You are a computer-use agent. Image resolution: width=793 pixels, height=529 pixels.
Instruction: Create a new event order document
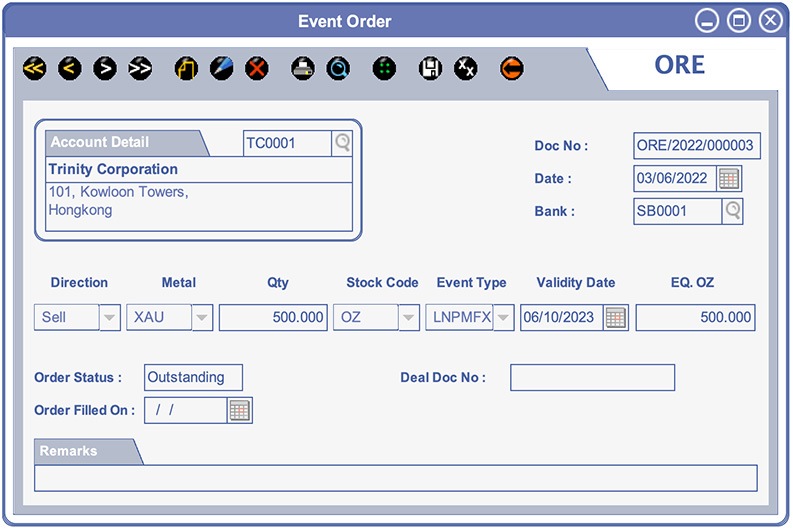pyautogui.click(x=186, y=68)
